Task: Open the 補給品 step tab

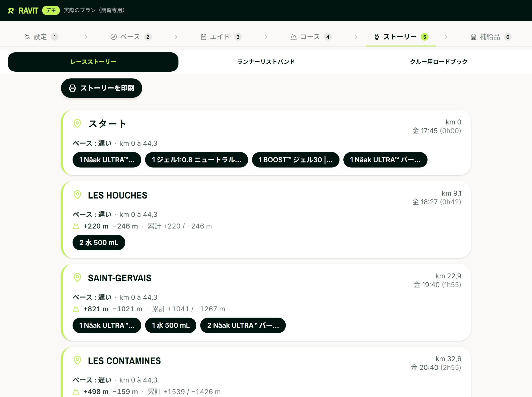Action: pos(491,37)
